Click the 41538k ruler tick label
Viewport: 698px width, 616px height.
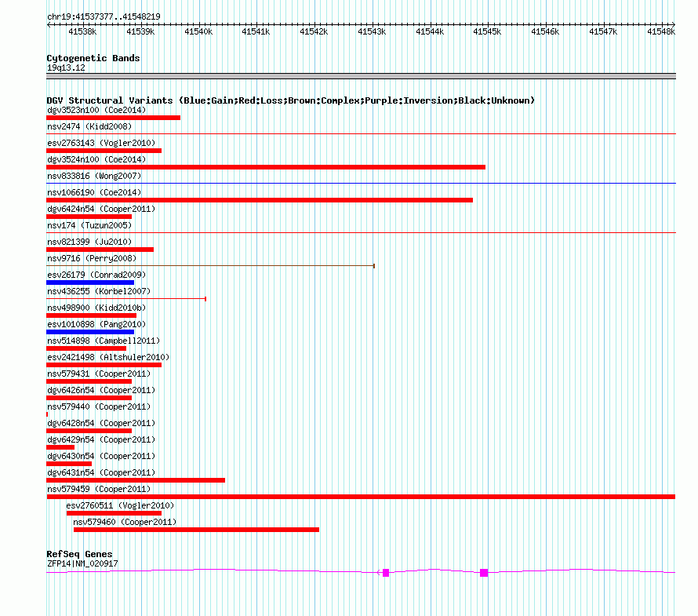point(82,31)
